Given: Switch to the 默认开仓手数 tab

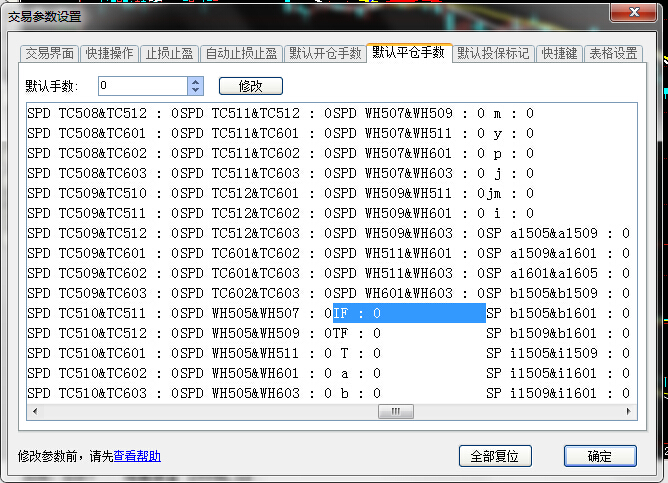Looking at the screenshot, I should point(325,54).
